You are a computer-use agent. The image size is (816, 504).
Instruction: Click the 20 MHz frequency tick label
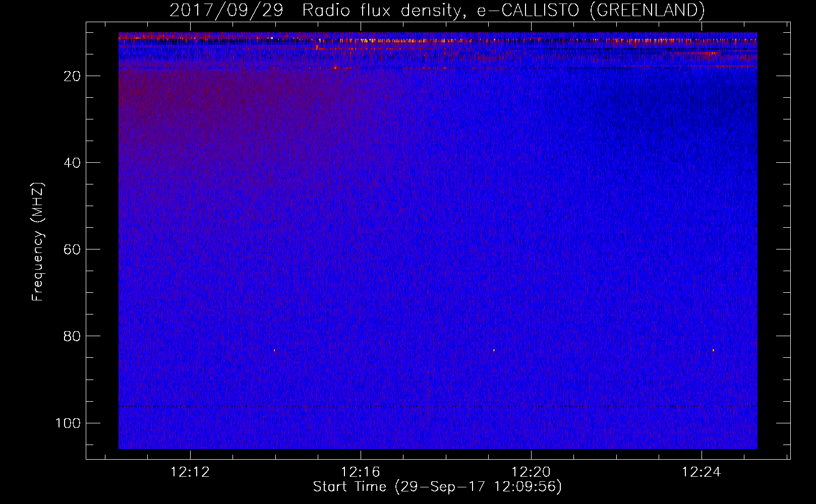[x=72, y=76]
